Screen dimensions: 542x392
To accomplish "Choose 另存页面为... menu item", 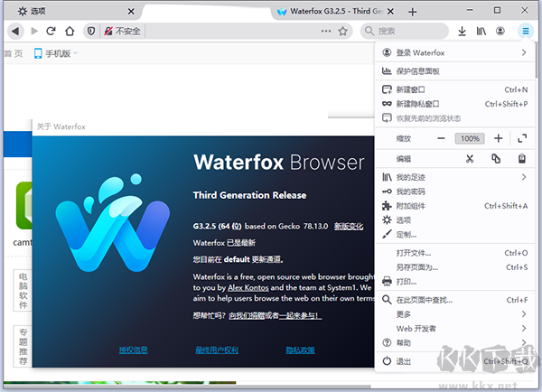I will (455, 267).
